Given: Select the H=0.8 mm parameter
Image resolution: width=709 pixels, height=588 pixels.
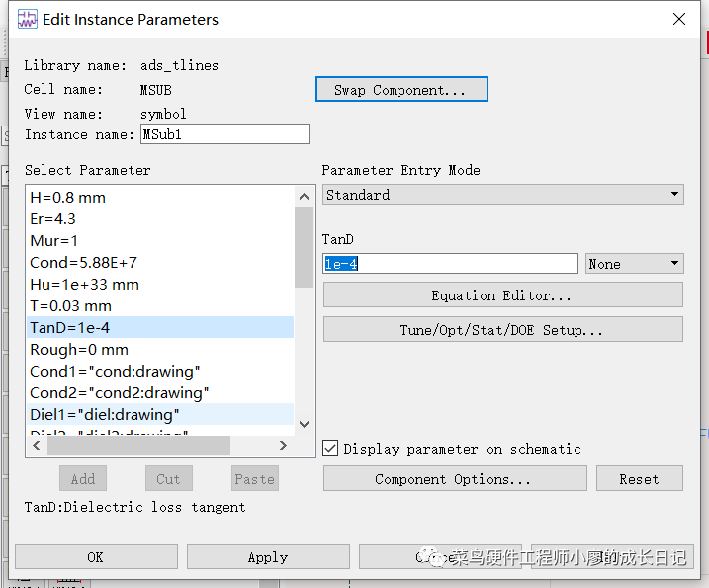Looking at the screenshot, I should pos(68,198).
